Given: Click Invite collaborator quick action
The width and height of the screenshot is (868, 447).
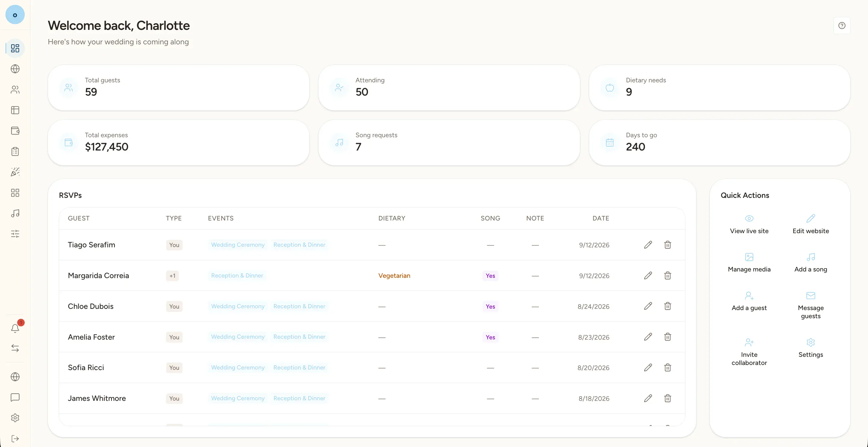Looking at the screenshot, I should [x=749, y=352].
